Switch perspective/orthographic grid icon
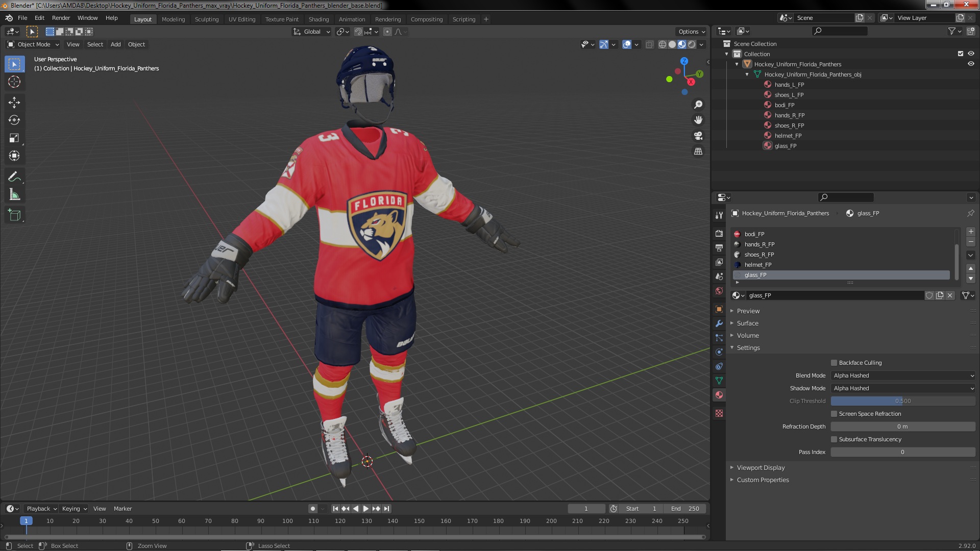The width and height of the screenshot is (980, 551). (x=698, y=152)
